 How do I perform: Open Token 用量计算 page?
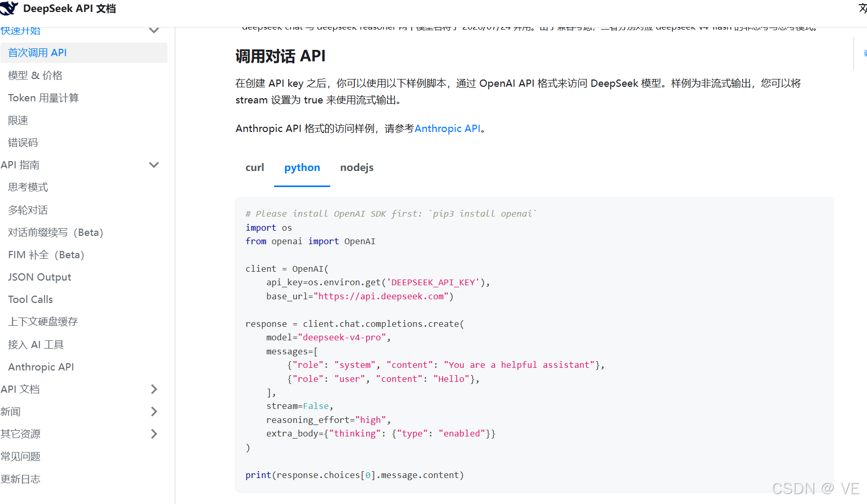click(x=44, y=98)
